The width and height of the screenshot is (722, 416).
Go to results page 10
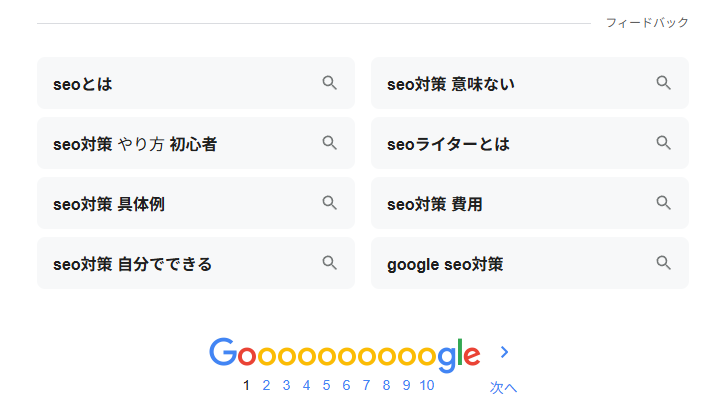coord(427,385)
